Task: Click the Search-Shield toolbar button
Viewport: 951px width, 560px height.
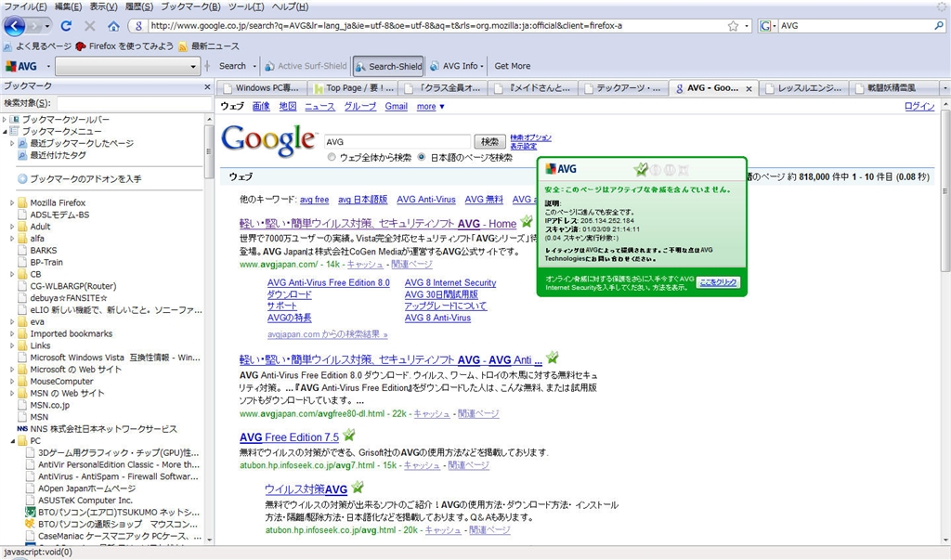Action: point(388,66)
